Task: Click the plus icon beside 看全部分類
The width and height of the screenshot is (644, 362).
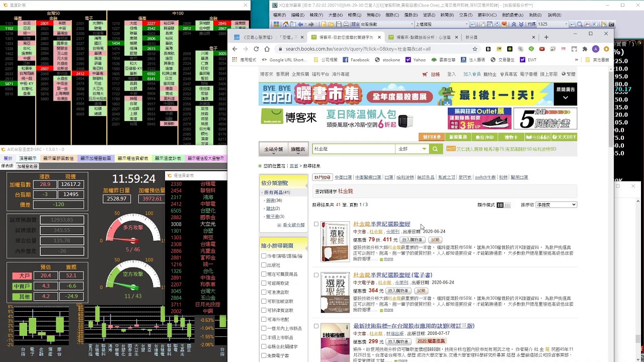Action: (279, 225)
